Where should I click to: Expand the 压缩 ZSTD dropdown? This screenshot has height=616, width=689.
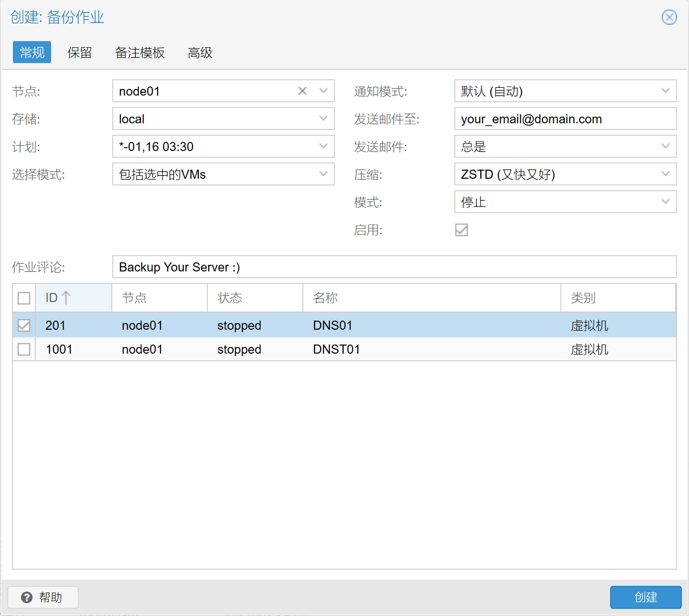666,174
